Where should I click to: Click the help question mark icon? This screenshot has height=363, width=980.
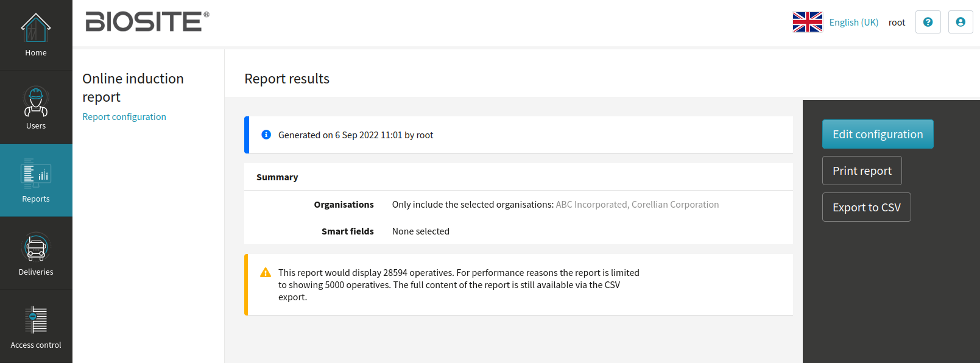pos(928,22)
